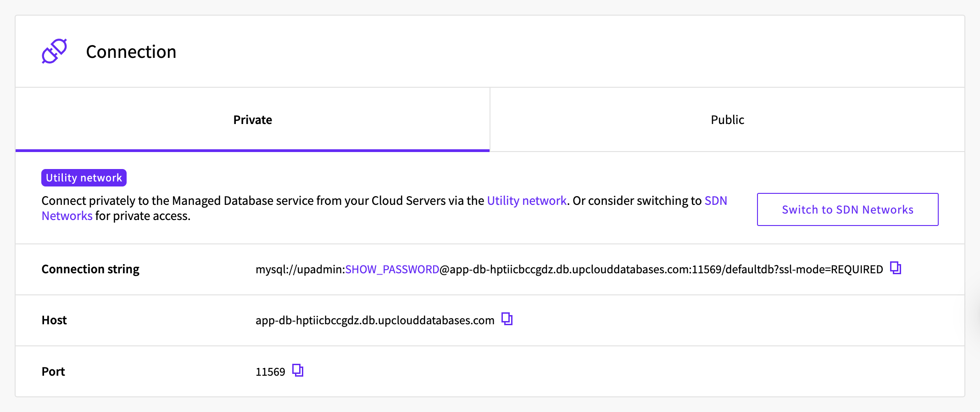
Task: Select host text app-db-hptiicbccgdz.db.upclouddatabases.com
Action: [x=375, y=320]
